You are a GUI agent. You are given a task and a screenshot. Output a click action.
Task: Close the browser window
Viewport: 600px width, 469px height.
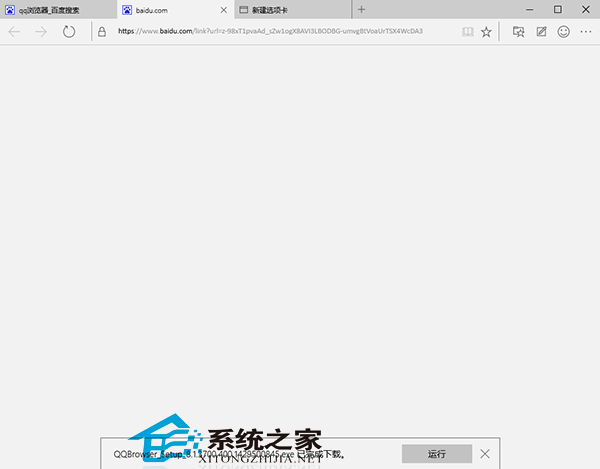(586, 10)
